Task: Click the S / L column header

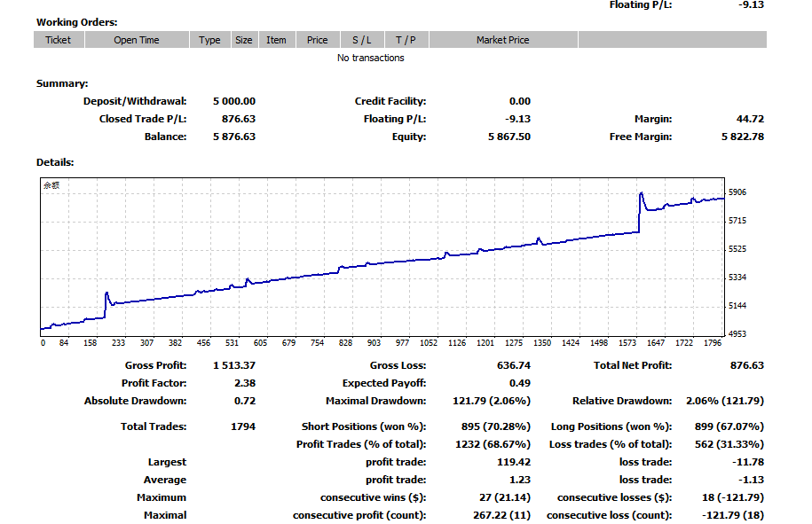Action: 361,40
